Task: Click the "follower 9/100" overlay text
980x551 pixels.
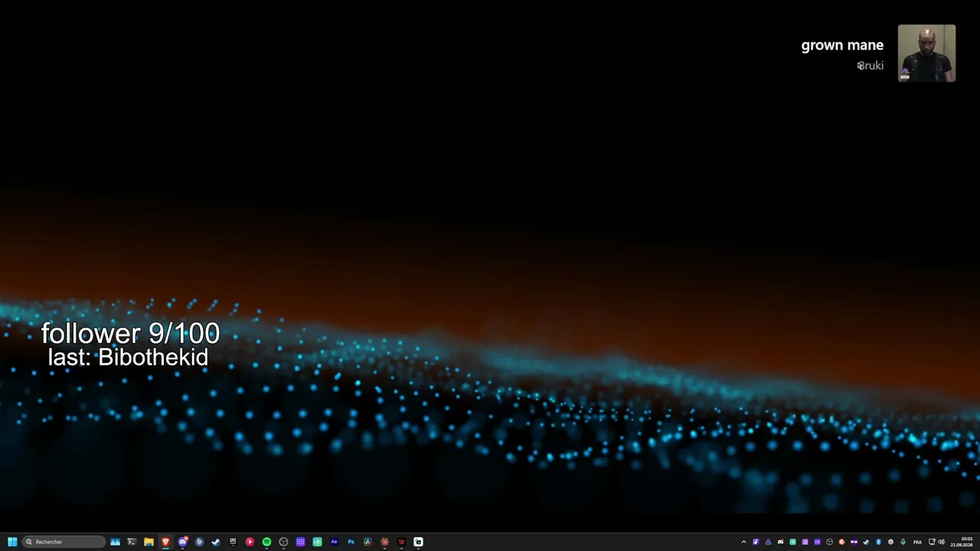Action: 130,333
